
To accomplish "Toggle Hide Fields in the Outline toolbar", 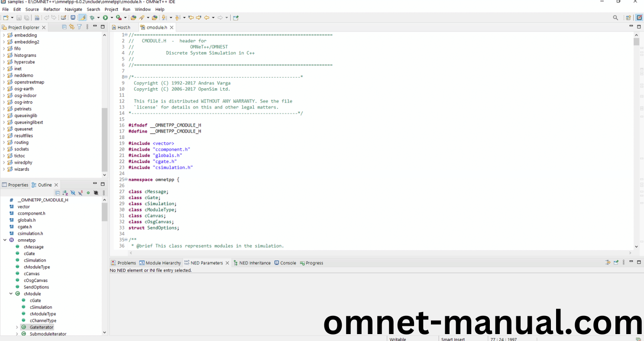I will click(x=73, y=193).
